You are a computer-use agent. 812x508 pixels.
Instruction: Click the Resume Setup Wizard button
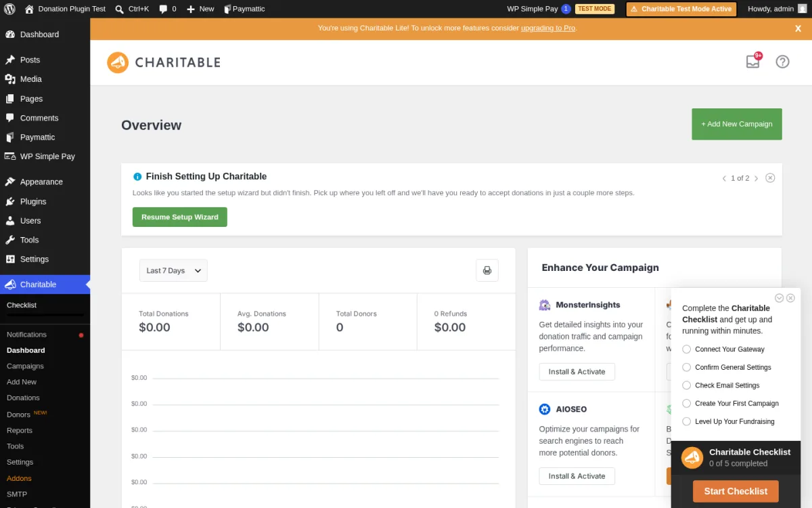180,217
